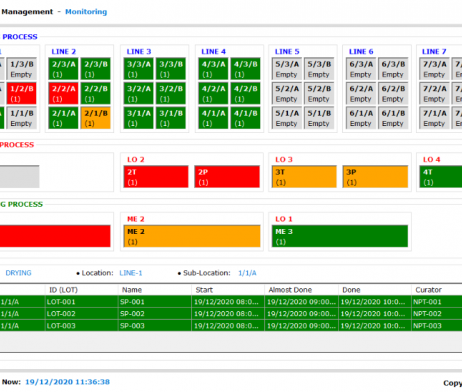Select green cell 4/1/A
This screenshot has width=462, height=392.
213,118
